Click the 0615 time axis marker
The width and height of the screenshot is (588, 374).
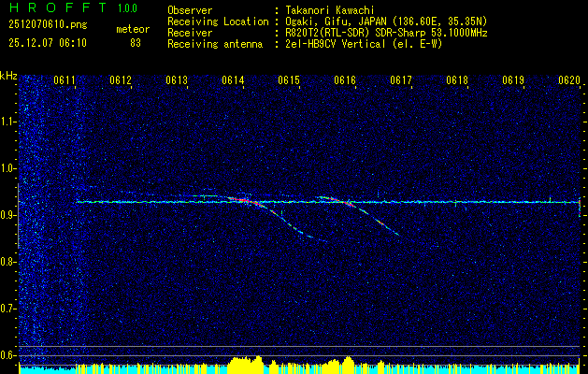tap(289, 79)
